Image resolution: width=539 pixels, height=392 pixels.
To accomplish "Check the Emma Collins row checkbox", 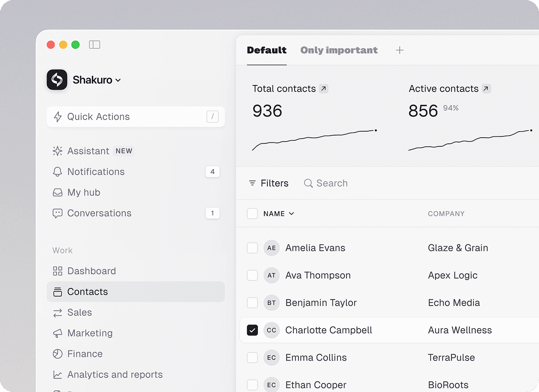I will (252, 357).
